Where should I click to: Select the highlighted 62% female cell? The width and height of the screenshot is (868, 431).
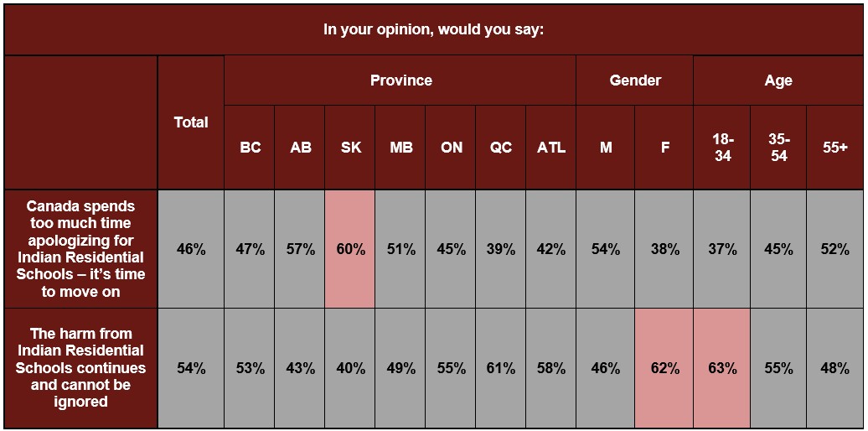click(x=664, y=368)
